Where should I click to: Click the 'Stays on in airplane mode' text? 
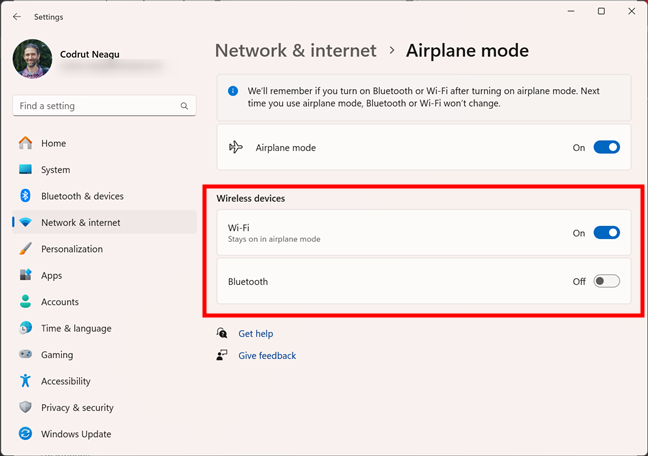[274, 239]
